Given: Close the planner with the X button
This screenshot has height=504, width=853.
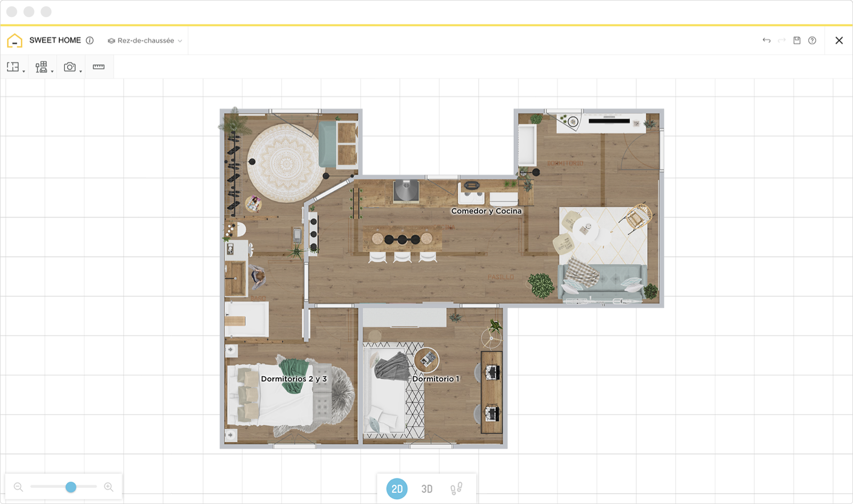Looking at the screenshot, I should [x=839, y=40].
